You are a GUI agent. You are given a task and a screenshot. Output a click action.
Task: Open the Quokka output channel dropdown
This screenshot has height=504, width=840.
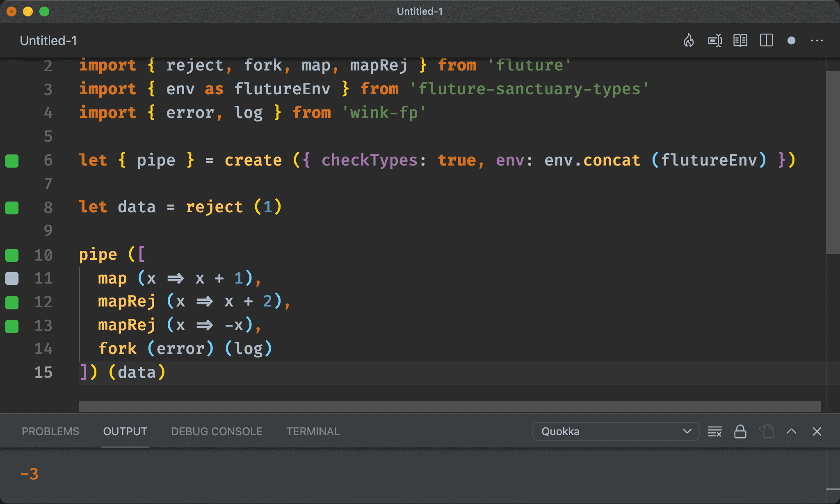(616, 431)
